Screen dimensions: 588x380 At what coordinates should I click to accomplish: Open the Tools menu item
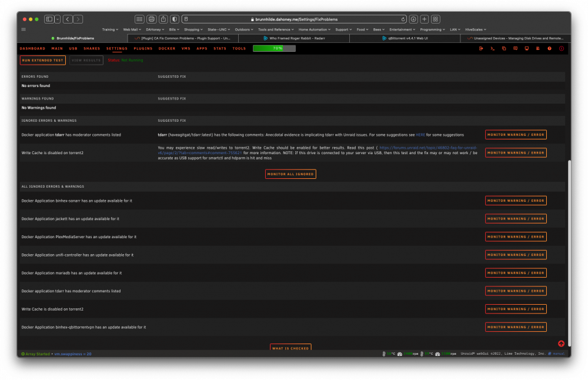coord(239,48)
